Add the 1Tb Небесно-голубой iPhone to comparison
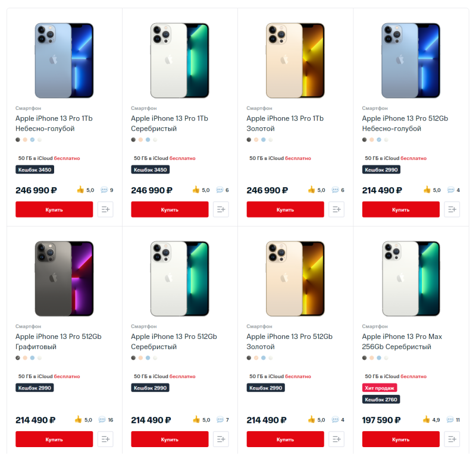Image resolution: width=476 pixels, height=459 pixels. (x=105, y=209)
